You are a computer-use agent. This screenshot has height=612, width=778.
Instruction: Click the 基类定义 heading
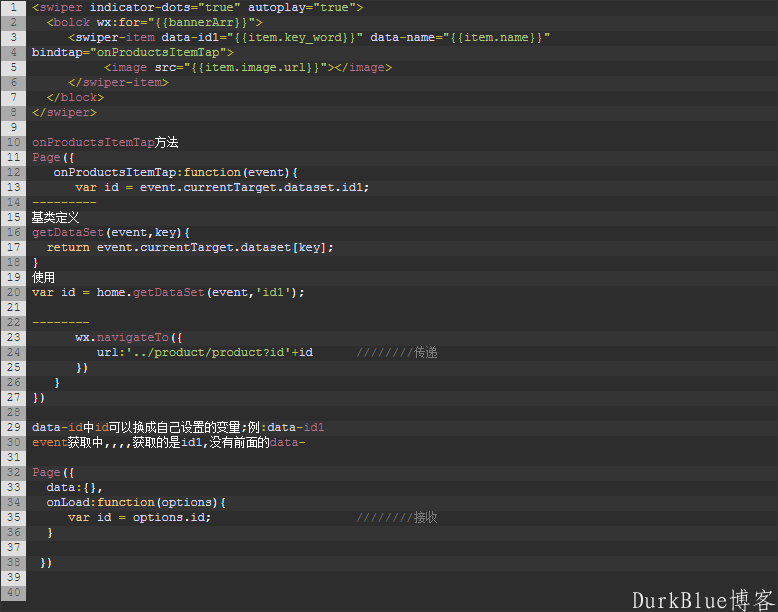click(x=56, y=217)
